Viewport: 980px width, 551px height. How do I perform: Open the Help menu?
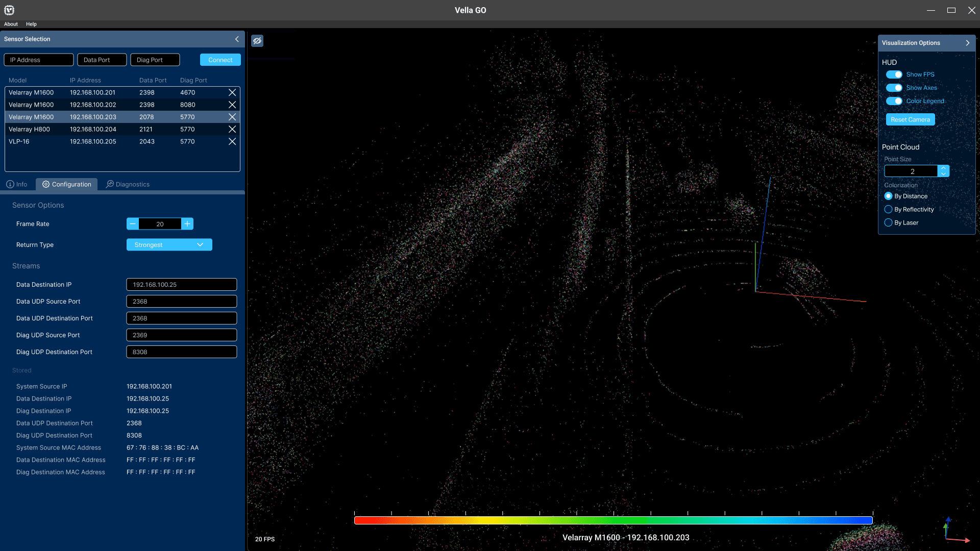tap(31, 24)
